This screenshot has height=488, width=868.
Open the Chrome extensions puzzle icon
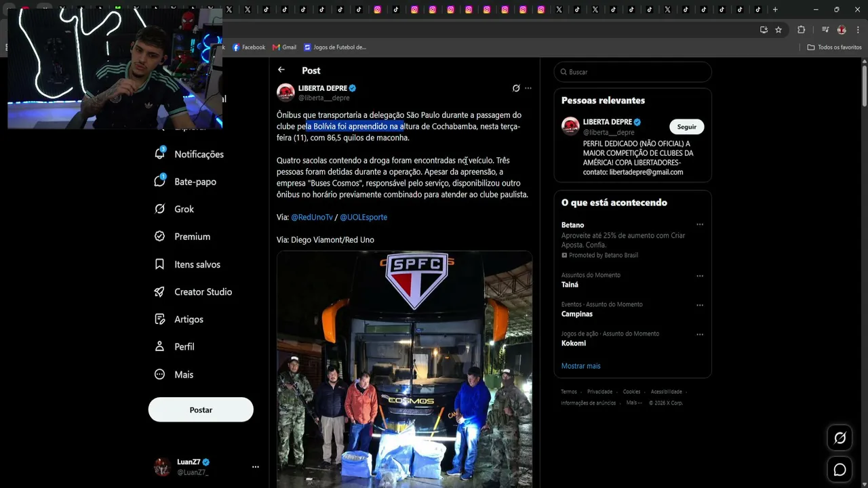tap(801, 30)
